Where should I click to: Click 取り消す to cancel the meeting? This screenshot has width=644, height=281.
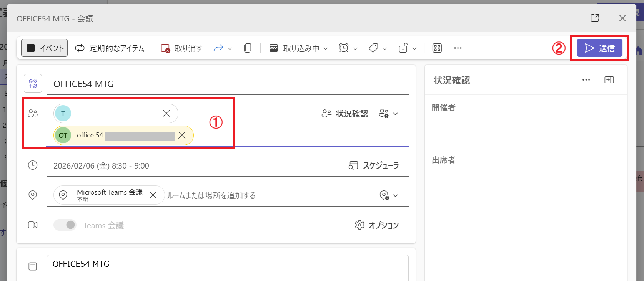click(181, 48)
